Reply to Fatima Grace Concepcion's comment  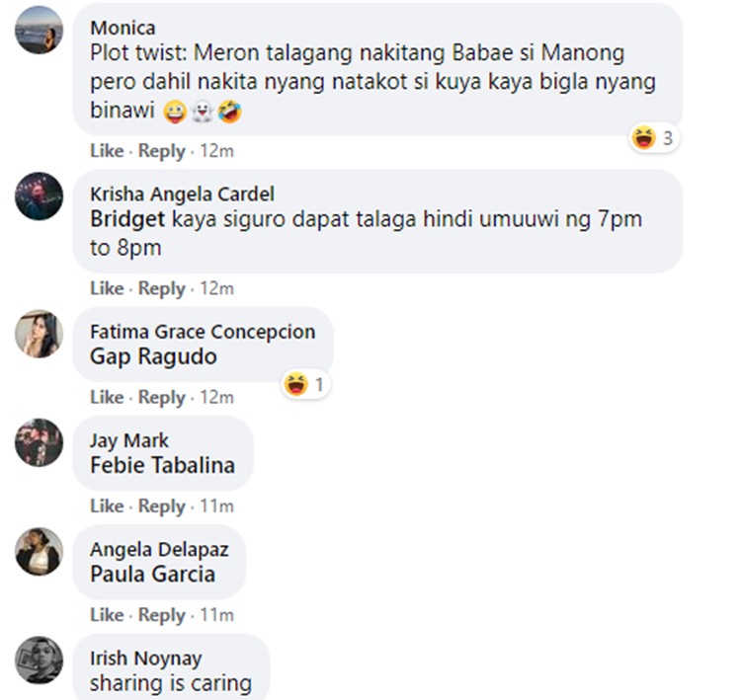162,398
